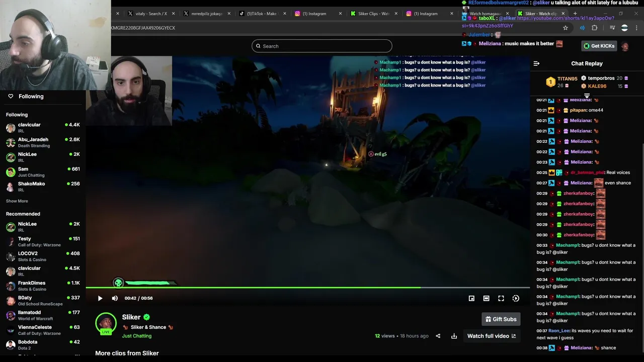Open the Just Chatting category link
644x362 pixels.
(x=136, y=336)
